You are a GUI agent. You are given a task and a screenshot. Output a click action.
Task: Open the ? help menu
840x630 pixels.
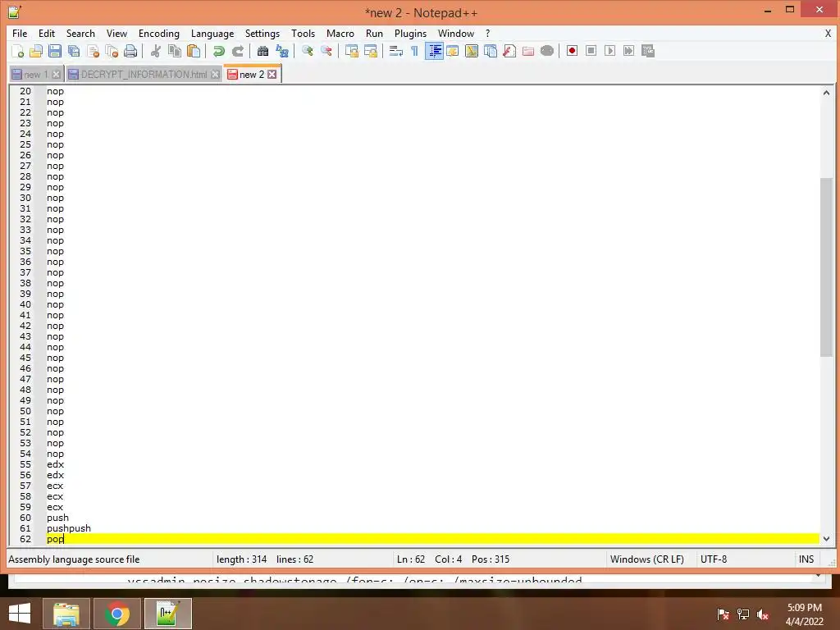[487, 33]
